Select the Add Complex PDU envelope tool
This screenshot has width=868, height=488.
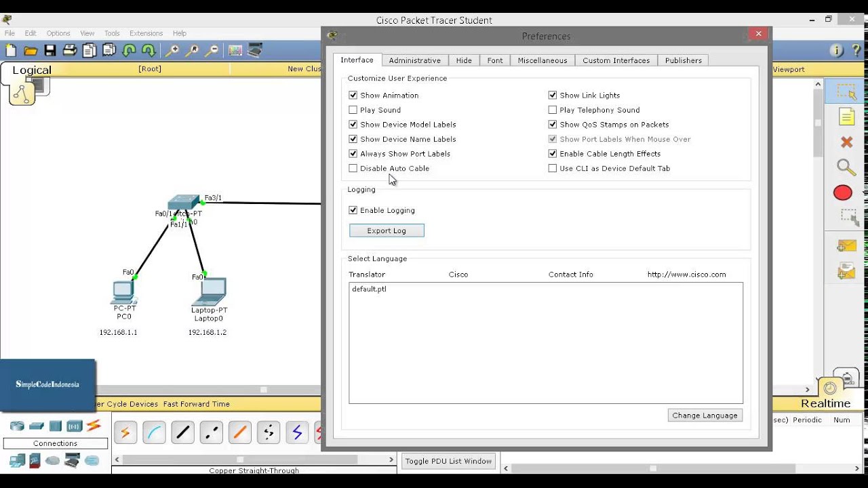pyautogui.click(x=846, y=272)
